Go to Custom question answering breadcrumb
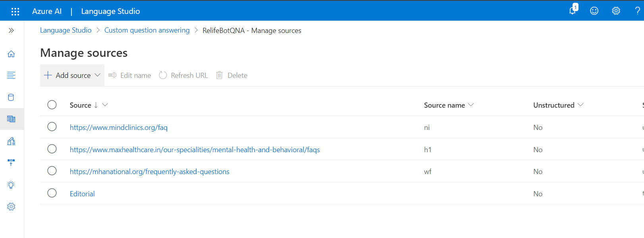The width and height of the screenshot is (644, 238). click(147, 30)
